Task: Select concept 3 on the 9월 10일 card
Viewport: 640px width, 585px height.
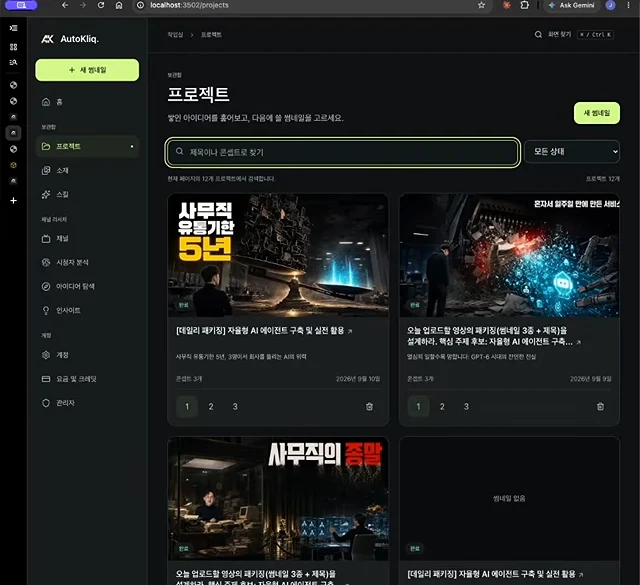Action: pos(235,407)
